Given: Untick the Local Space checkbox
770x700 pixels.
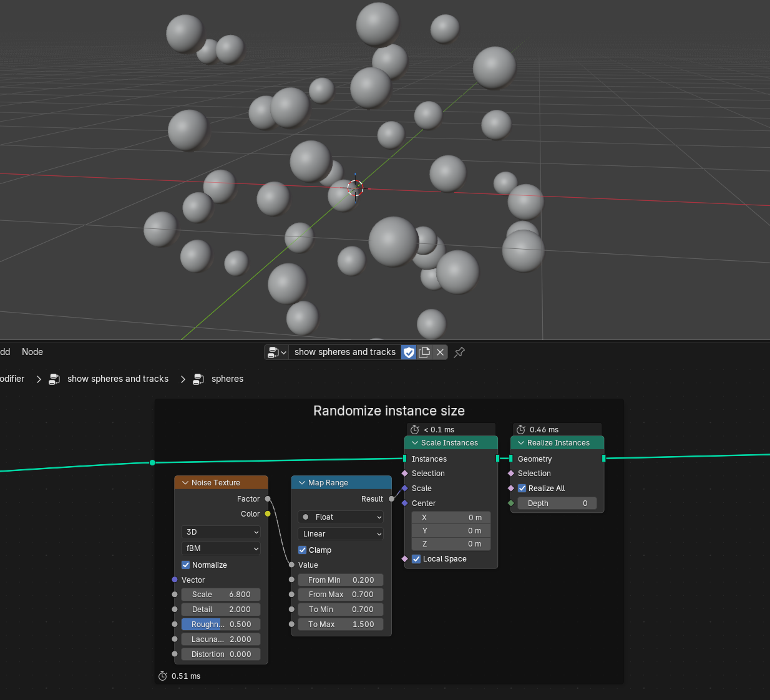Looking at the screenshot, I should point(416,559).
